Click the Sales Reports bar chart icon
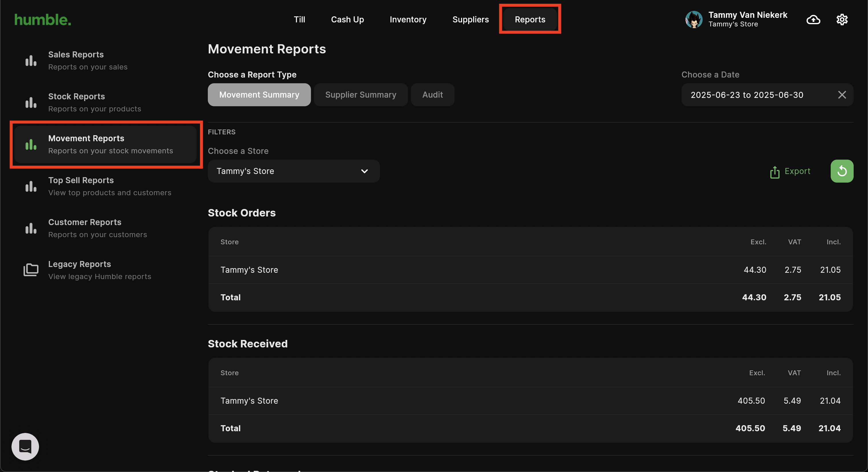Image resolution: width=868 pixels, height=472 pixels. click(x=31, y=61)
